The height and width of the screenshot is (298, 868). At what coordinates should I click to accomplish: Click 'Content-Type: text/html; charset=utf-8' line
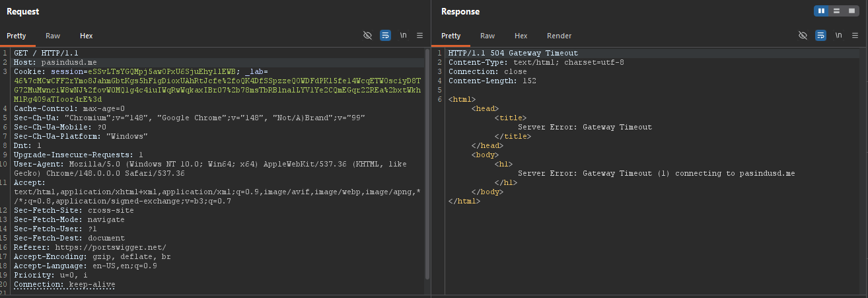click(x=536, y=62)
